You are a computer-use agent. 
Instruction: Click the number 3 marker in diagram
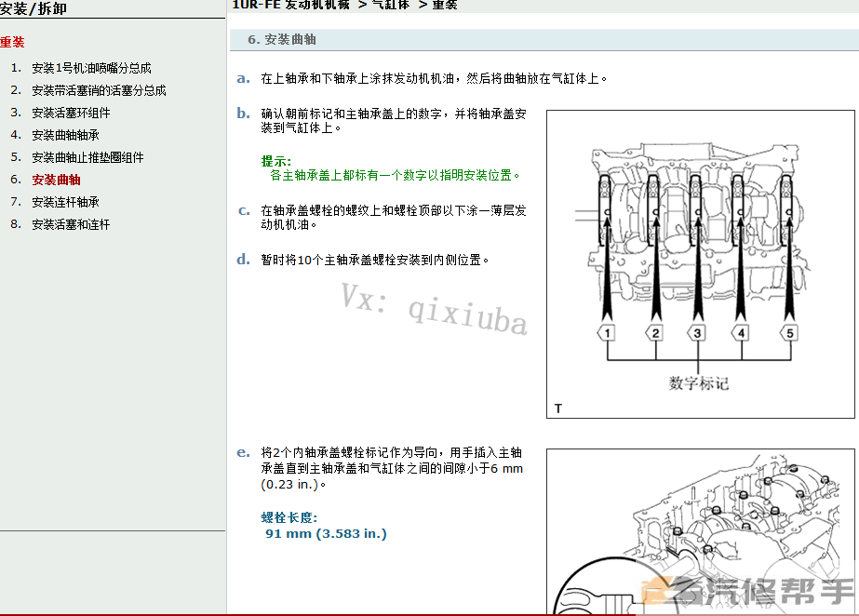coord(697,333)
